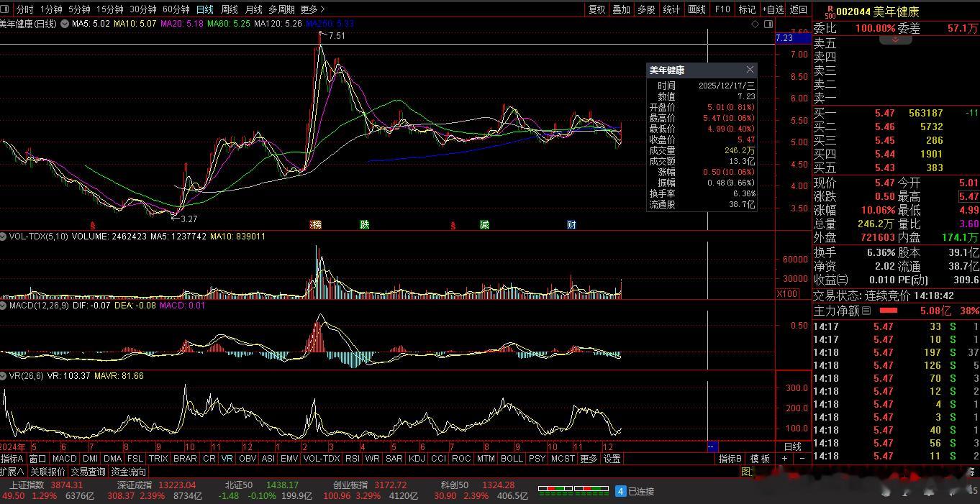Open F10 company information
Viewport: 980px width, 504px height.
point(722,9)
